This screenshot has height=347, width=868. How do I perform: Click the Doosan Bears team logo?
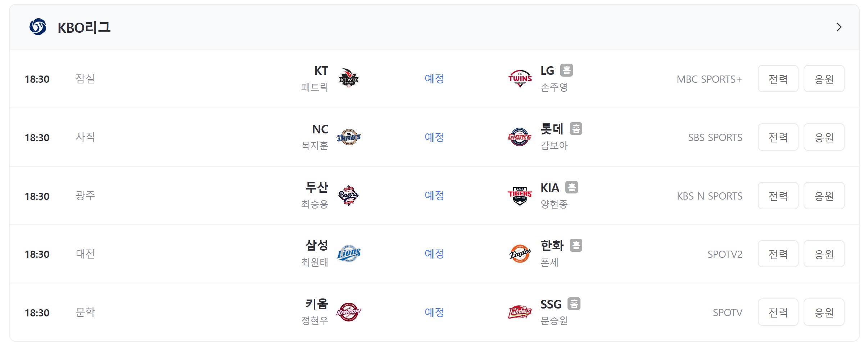pyautogui.click(x=349, y=196)
